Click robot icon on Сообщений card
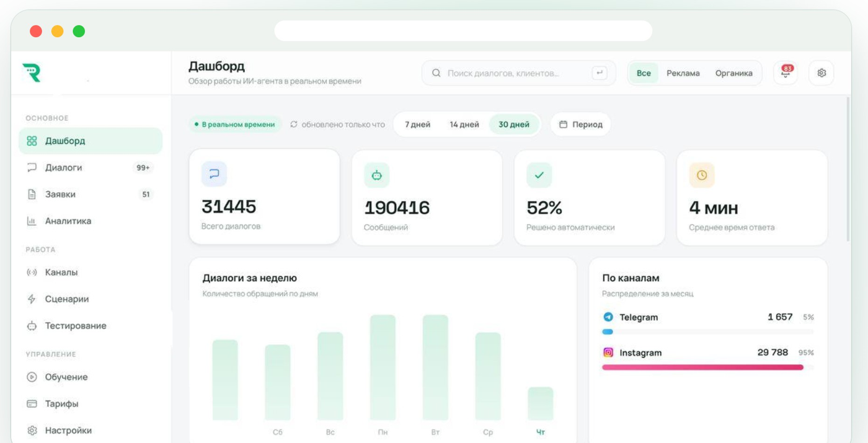The height and width of the screenshot is (443, 868). [x=377, y=175]
